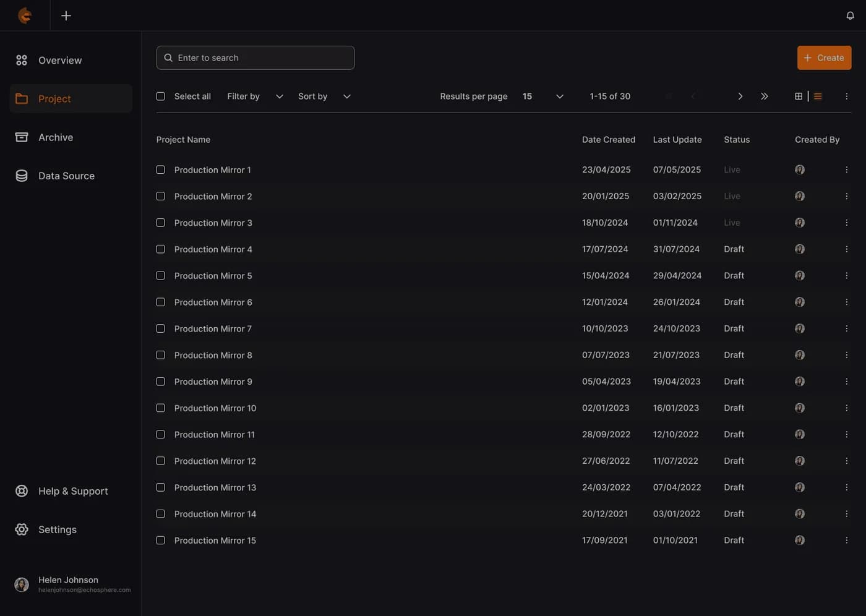Open row menu for Production Mirror 12
866x616 pixels.
pos(846,461)
